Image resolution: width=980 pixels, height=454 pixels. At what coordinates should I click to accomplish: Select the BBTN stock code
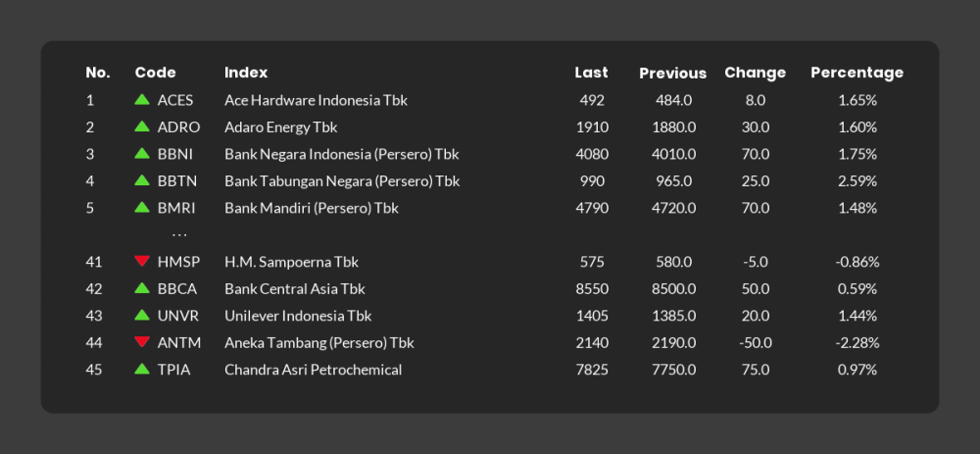[177, 181]
